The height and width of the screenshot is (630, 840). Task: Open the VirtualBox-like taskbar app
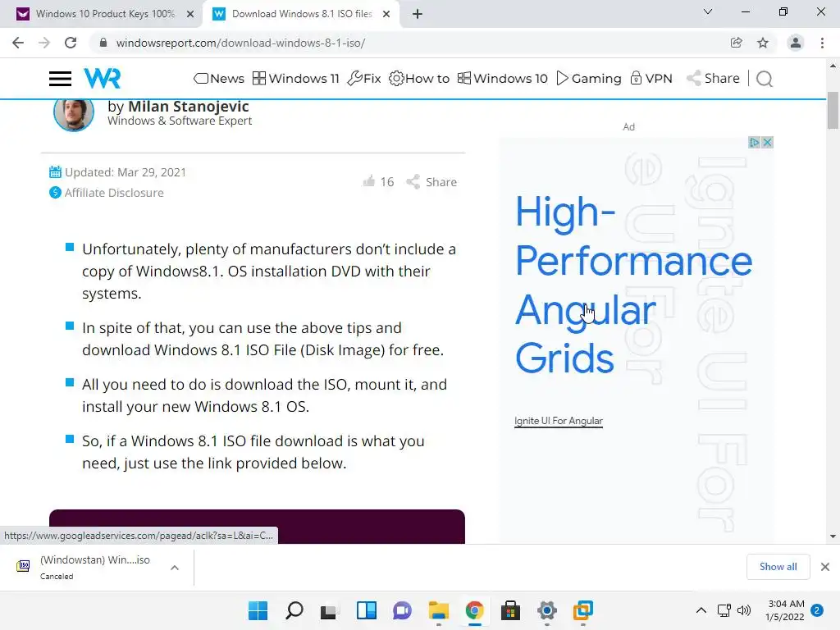pyautogui.click(x=583, y=610)
